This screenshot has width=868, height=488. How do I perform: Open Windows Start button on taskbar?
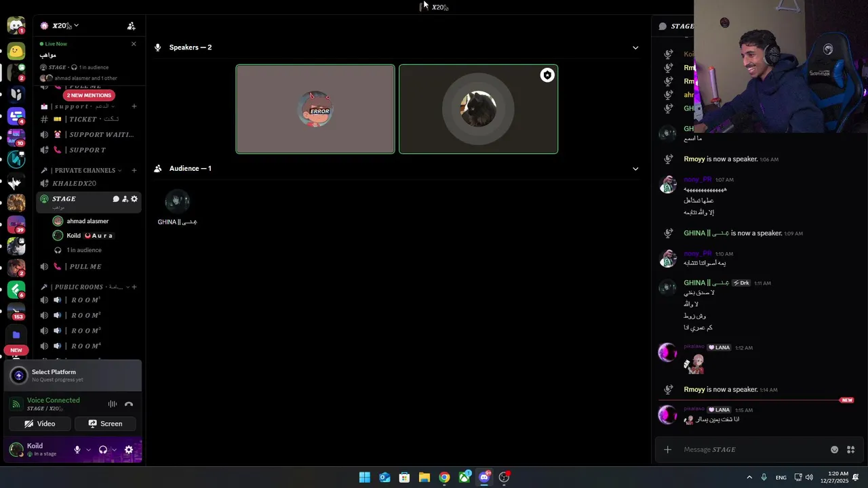click(365, 477)
